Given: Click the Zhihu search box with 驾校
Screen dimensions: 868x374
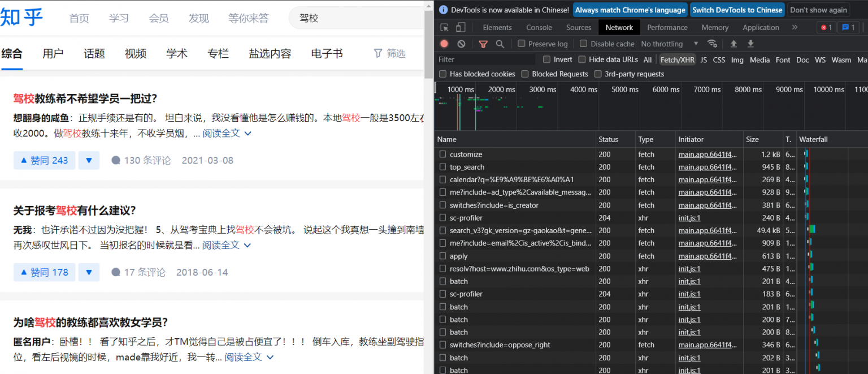Looking at the screenshot, I should pyautogui.click(x=356, y=18).
